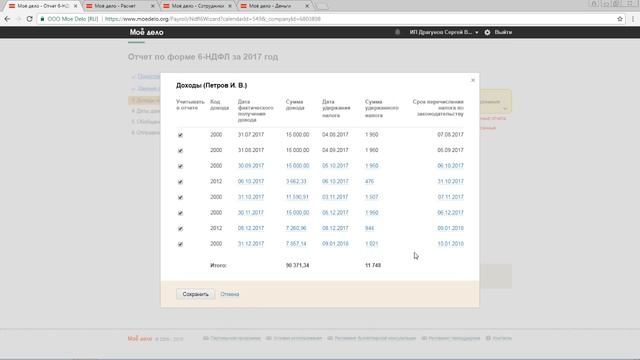The width and height of the screenshot is (640, 360).
Task: Select total withheld tax 11 748
Action: coord(373,265)
